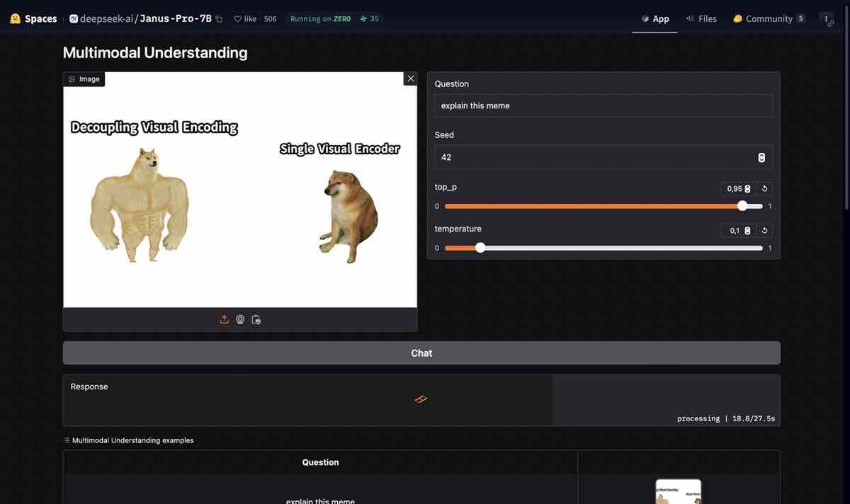The height and width of the screenshot is (504, 850).
Task: Click the uploaded Doge meme image
Action: coord(240,190)
